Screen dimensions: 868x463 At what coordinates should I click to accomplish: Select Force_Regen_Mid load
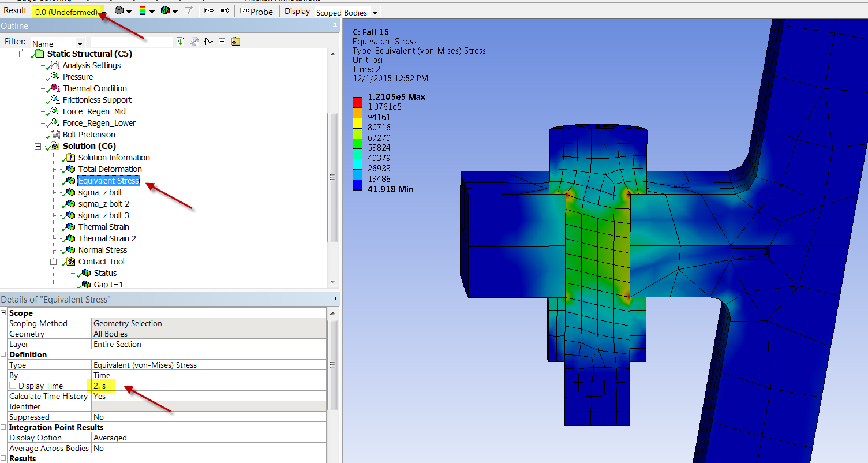94,111
